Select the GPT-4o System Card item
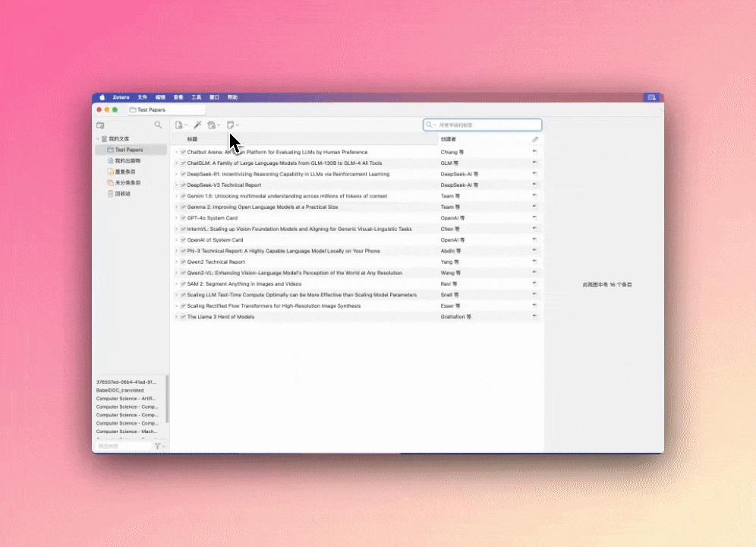This screenshot has width=756, height=547. click(x=215, y=217)
